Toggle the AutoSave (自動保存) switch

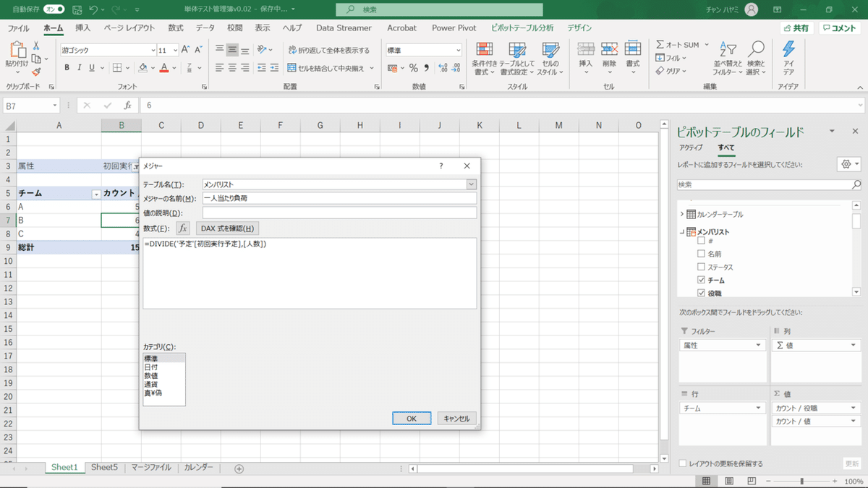click(x=54, y=9)
